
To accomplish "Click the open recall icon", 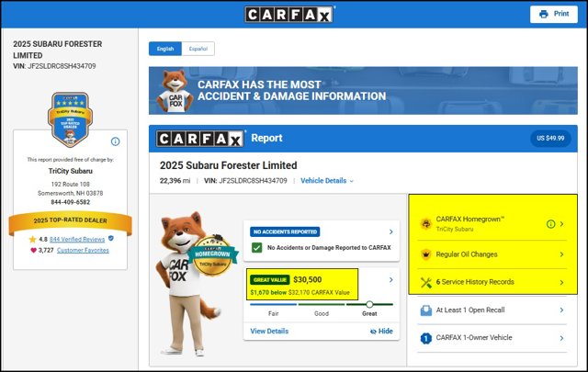I will (426, 310).
